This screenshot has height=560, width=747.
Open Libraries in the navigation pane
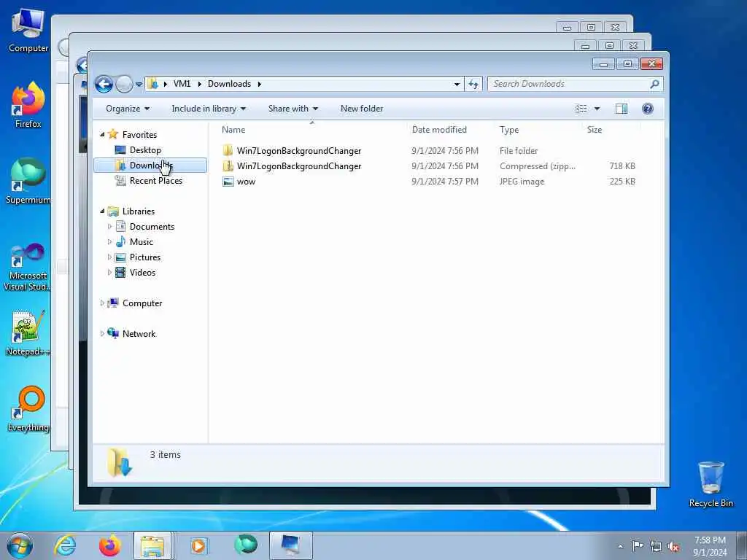[138, 211]
